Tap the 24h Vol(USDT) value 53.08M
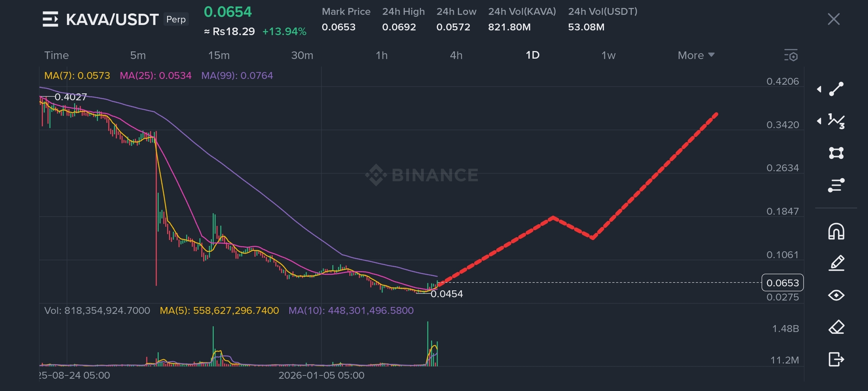This screenshot has height=391, width=868. [x=586, y=27]
